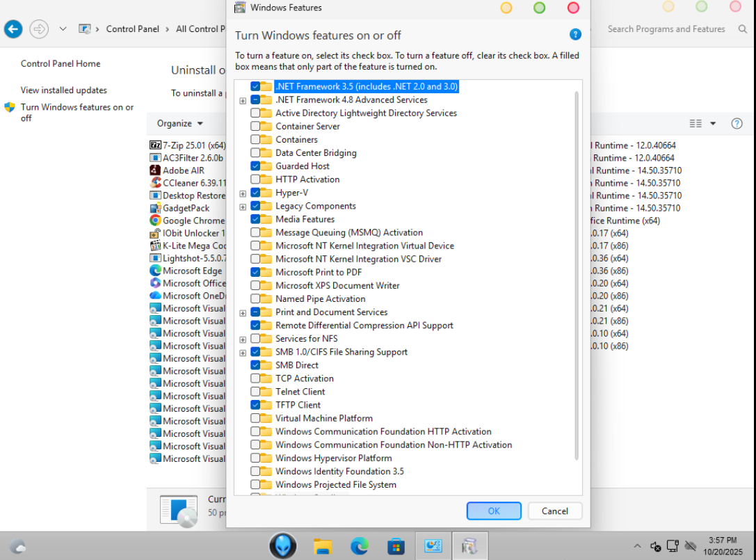
Task: Cancel the Windows Features dialog
Action: click(x=554, y=511)
